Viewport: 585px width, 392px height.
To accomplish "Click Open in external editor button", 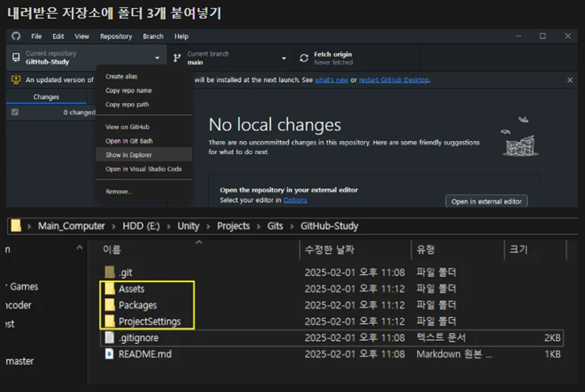I will (x=486, y=201).
